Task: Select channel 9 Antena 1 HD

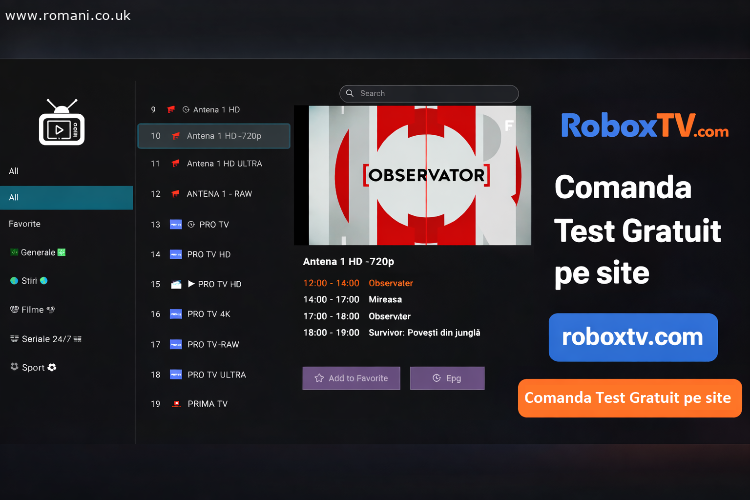Action: tap(213, 110)
